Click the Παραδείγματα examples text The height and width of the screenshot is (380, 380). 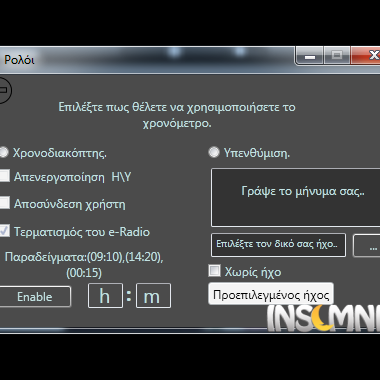pos(84,265)
